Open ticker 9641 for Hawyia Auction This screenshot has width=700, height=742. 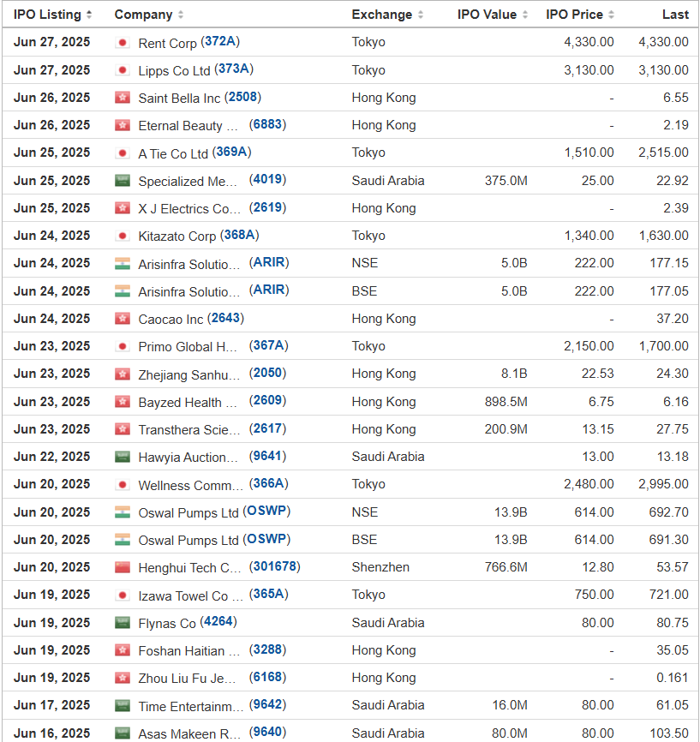pyautogui.click(x=267, y=456)
